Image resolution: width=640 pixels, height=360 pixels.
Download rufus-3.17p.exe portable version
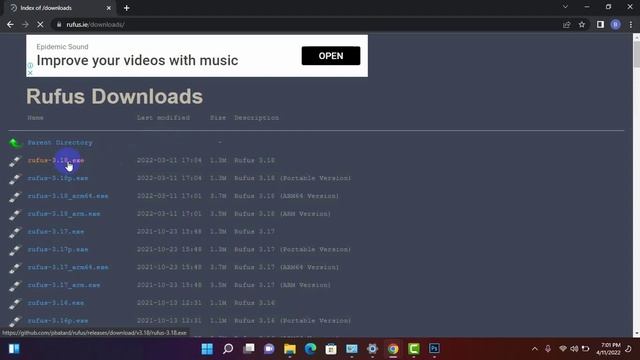(58, 249)
